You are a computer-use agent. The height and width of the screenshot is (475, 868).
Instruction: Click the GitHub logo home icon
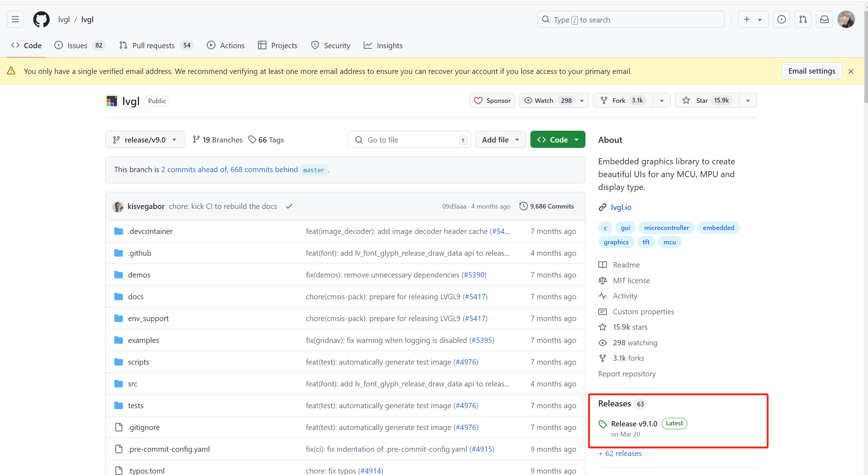pos(41,19)
